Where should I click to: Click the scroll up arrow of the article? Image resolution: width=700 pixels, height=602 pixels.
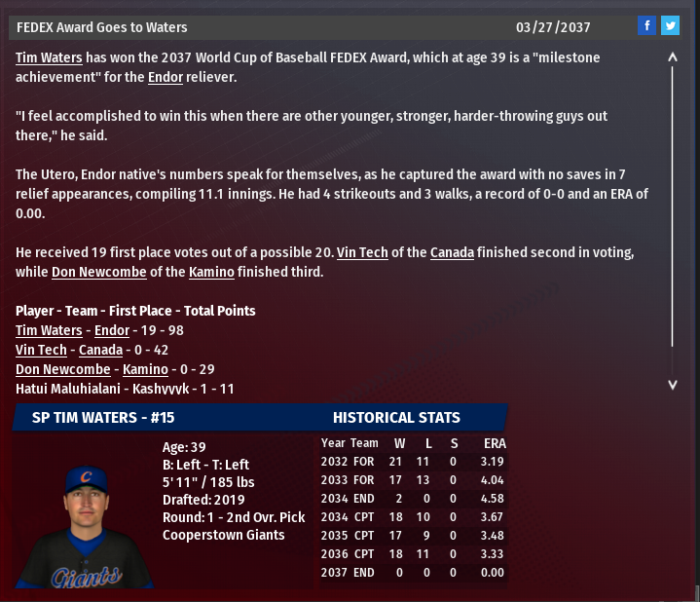pyautogui.click(x=673, y=57)
